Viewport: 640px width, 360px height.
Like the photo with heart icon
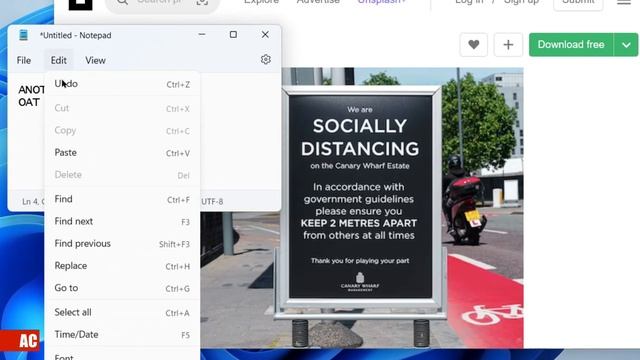pos(473,44)
